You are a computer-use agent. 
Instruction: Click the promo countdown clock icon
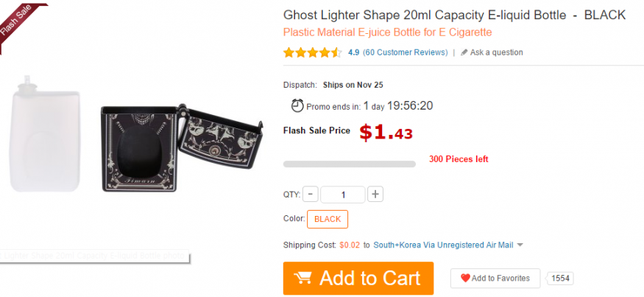point(297,105)
